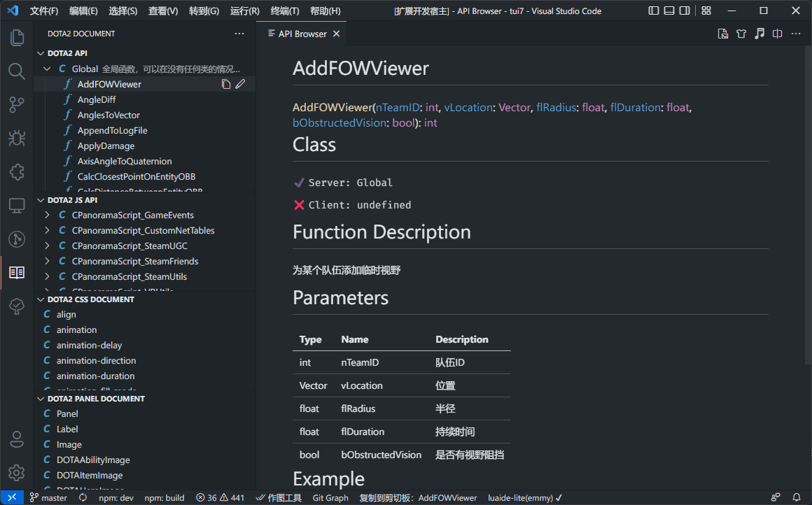Open Run and Debug bug icon
The height and width of the screenshot is (505, 812).
point(17,138)
